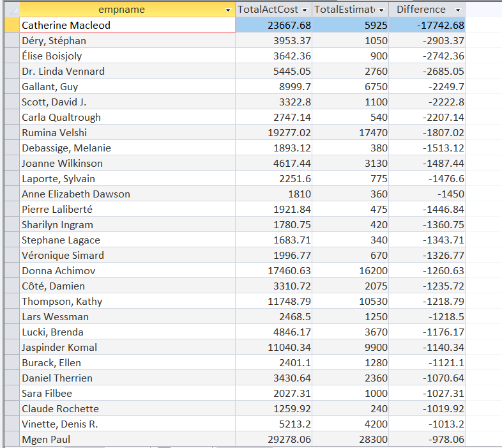
Task: Click the cell showing 5445.05
Action: point(274,71)
